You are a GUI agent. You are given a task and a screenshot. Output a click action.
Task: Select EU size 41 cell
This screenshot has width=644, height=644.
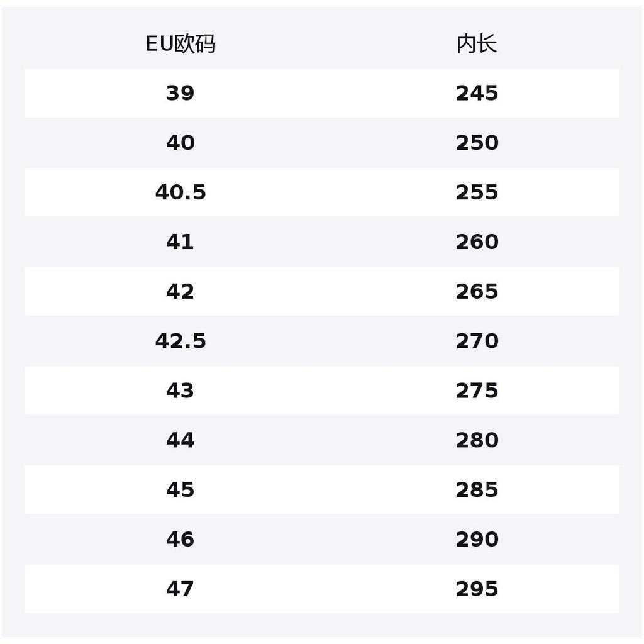180,242
